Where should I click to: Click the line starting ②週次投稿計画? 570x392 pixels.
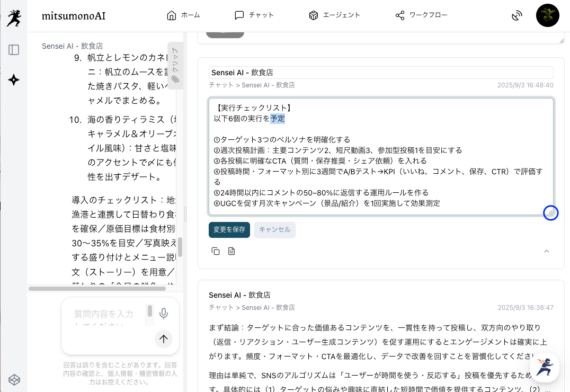point(338,150)
